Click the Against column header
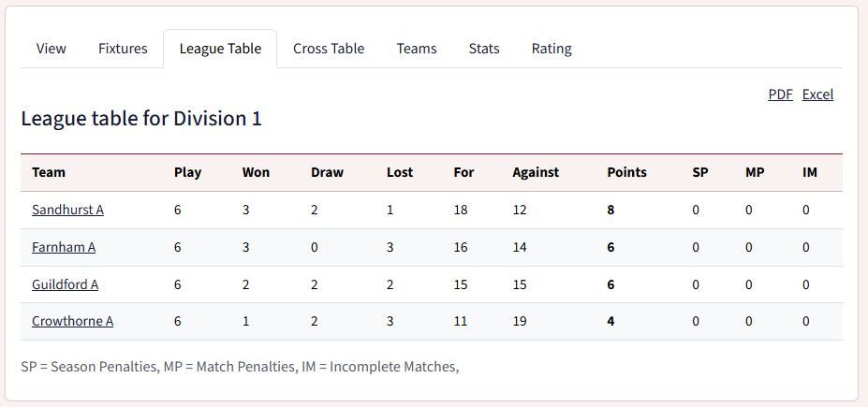This screenshot has height=407, width=868. (x=536, y=172)
